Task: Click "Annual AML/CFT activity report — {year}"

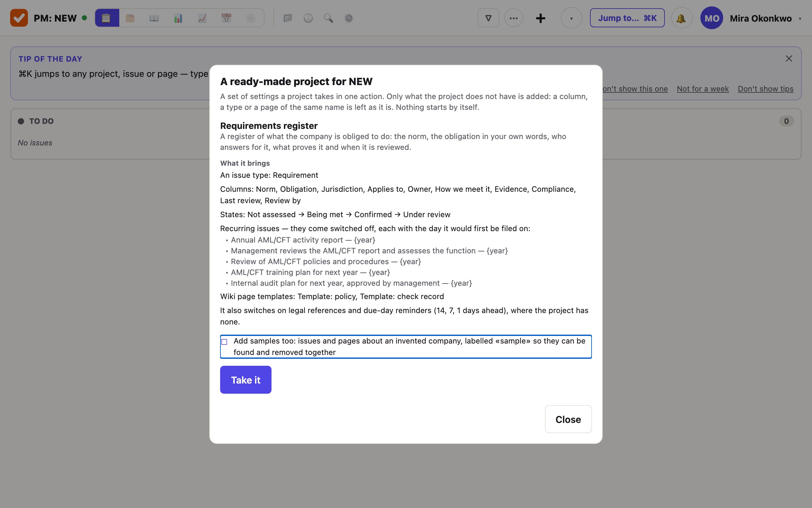Action: (x=303, y=240)
